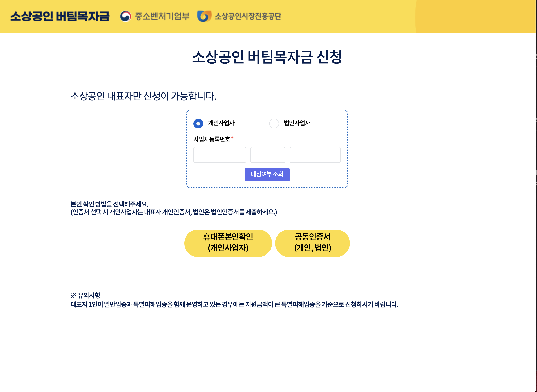Click the 대상여부 조회 button

tap(267, 175)
